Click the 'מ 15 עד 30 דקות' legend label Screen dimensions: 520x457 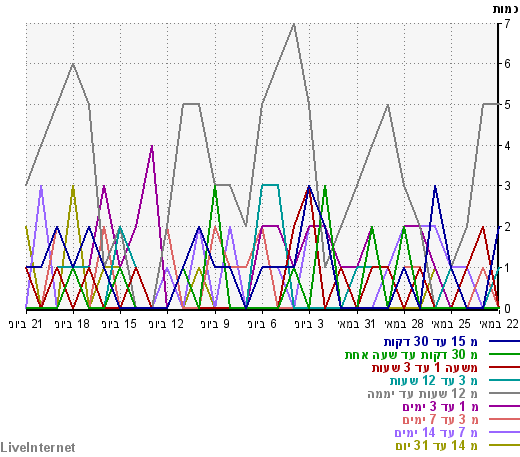[x=431, y=342]
